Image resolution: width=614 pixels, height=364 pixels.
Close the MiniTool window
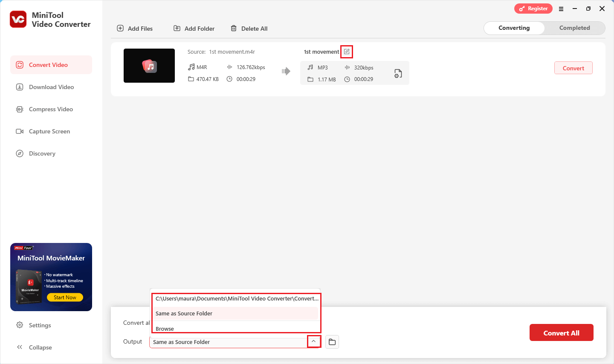coord(602,9)
